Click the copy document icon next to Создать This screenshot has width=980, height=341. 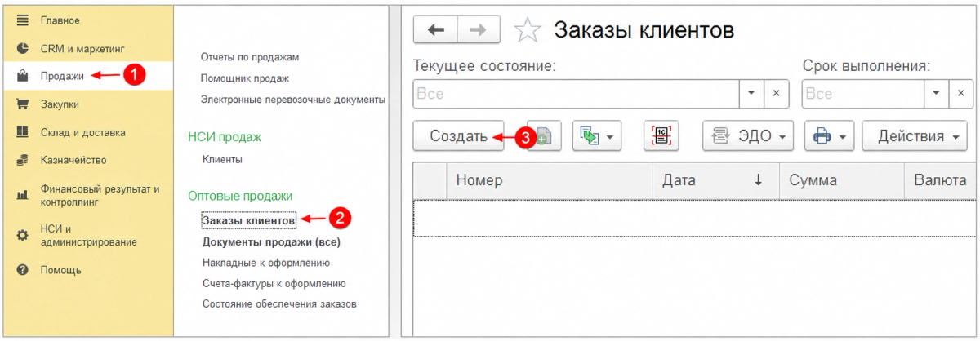point(544,136)
